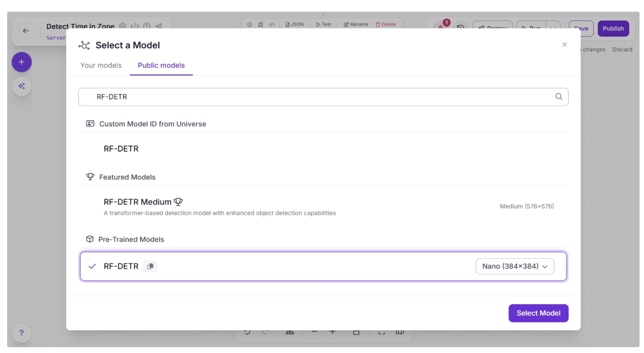The width and height of the screenshot is (644, 353).
Task: Click the Custom Model ID from Universe heading
Action: point(153,124)
